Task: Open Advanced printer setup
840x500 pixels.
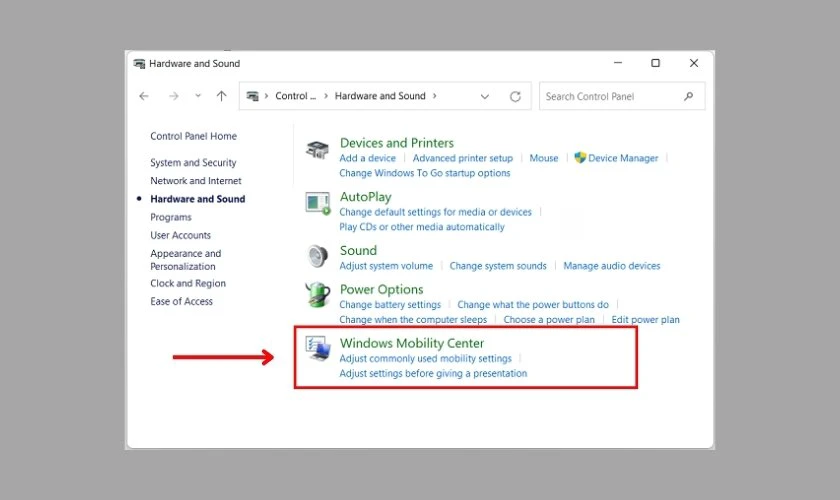Action: point(462,158)
